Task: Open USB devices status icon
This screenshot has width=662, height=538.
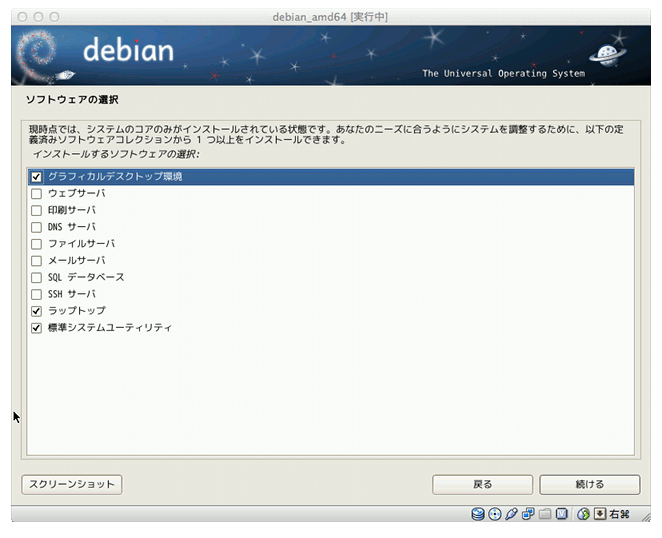Action: pyautogui.click(x=511, y=514)
